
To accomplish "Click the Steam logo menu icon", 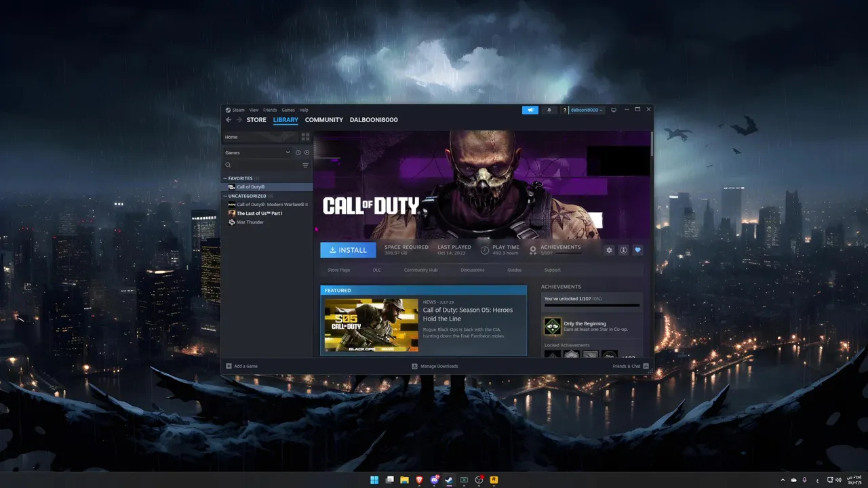I will (229, 110).
